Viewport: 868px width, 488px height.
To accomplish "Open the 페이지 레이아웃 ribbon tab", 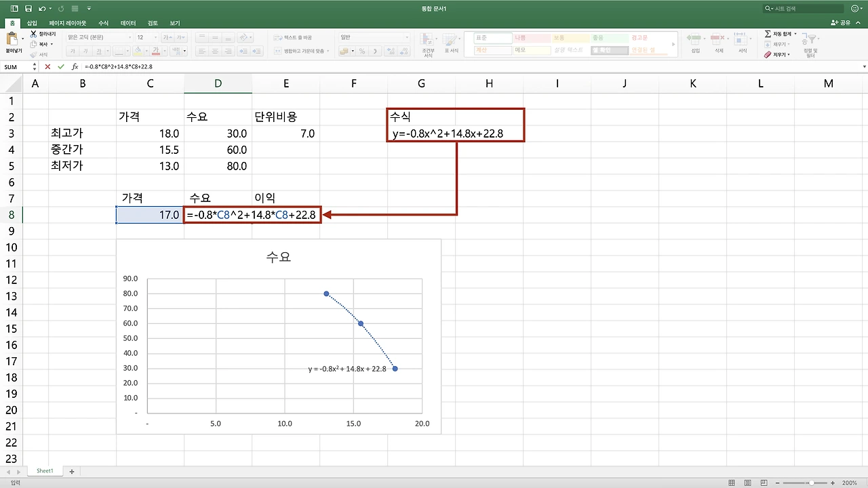I will pyautogui.click(x=68, y=23).
